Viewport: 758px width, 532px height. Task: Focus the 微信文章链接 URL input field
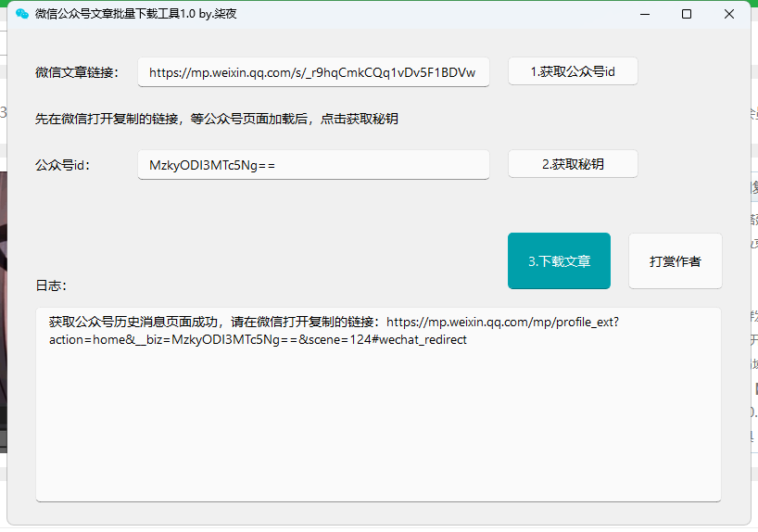click(313, 72)
